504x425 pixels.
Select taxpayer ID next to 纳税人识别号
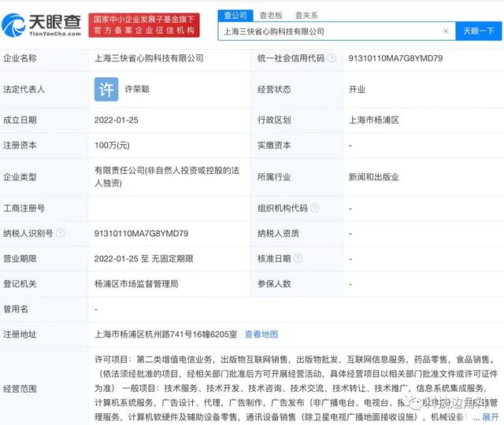[142, 233]
